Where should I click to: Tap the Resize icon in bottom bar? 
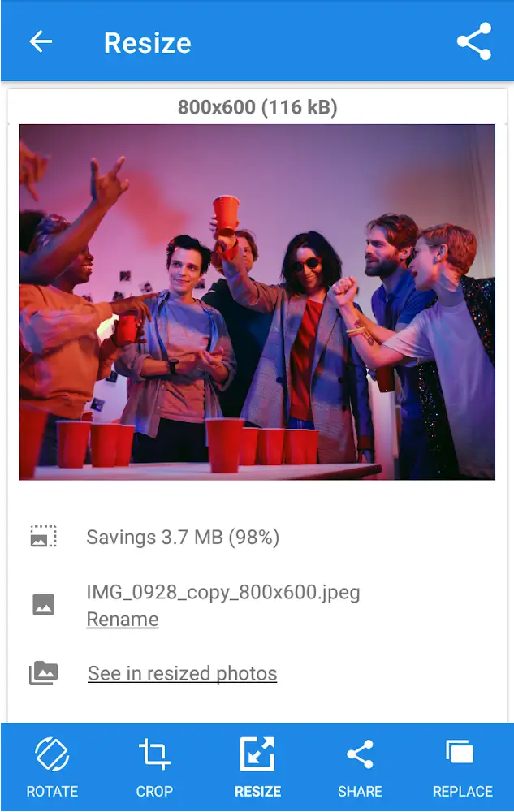click(257, 754)
